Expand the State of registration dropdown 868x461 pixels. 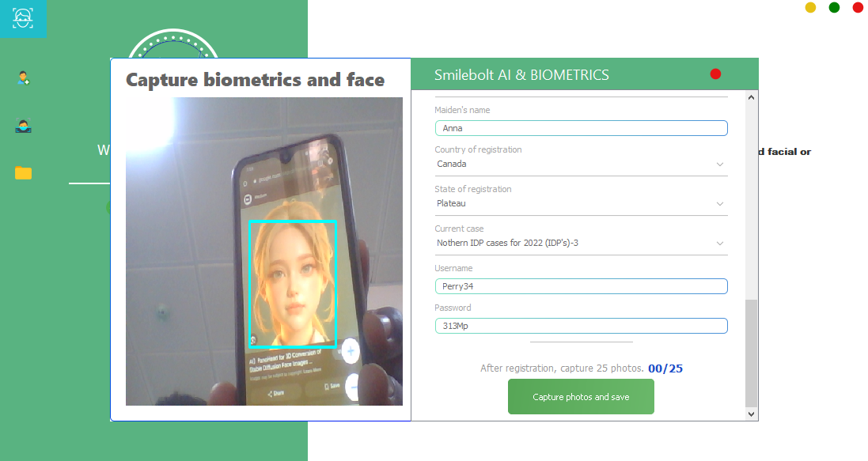581,204
